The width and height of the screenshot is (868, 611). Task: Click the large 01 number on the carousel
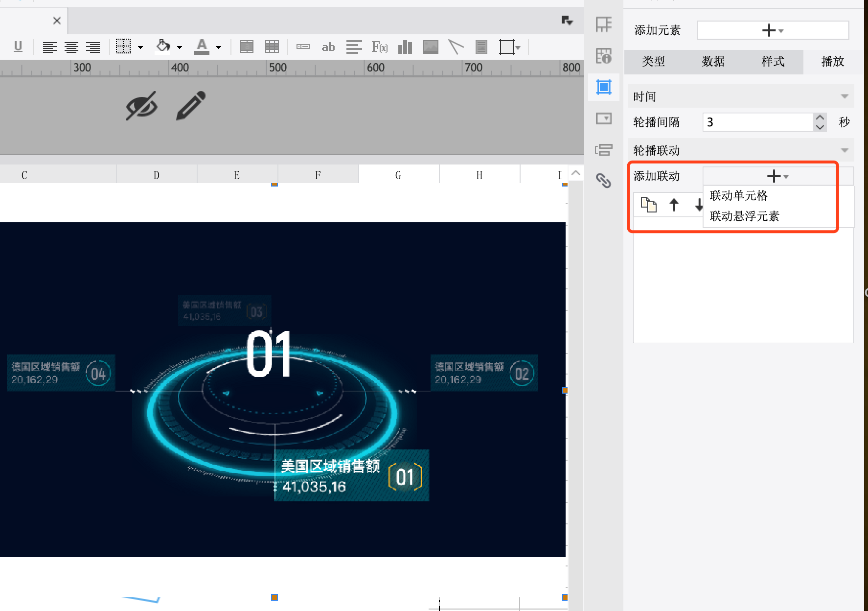(269, 354)
